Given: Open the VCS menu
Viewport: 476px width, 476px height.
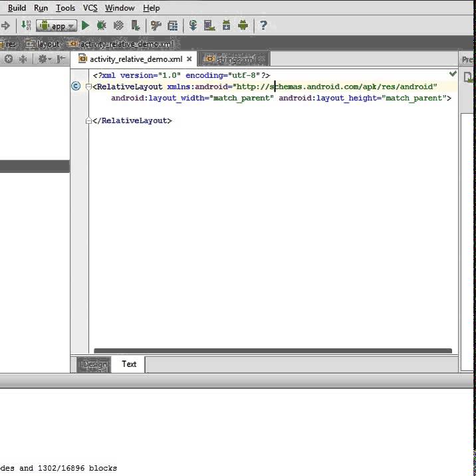Looking at the screenshot, I should [x=90, y=8].
